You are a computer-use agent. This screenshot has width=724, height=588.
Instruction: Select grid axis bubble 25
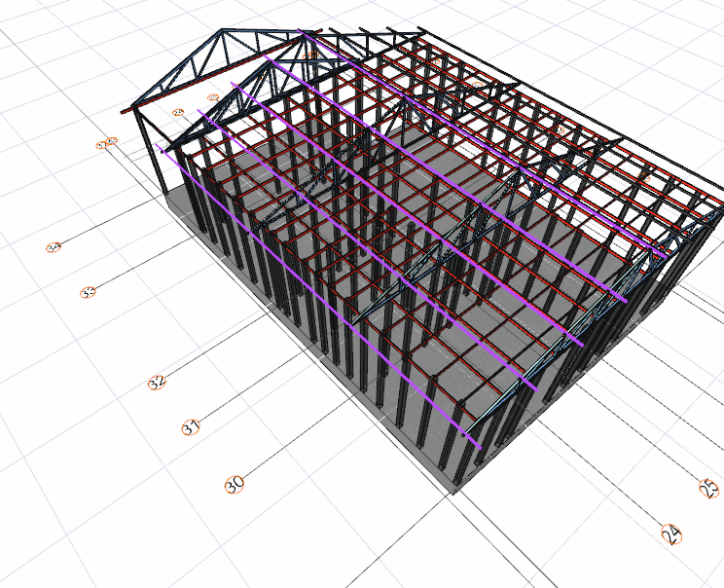click(x=709, y=488)
